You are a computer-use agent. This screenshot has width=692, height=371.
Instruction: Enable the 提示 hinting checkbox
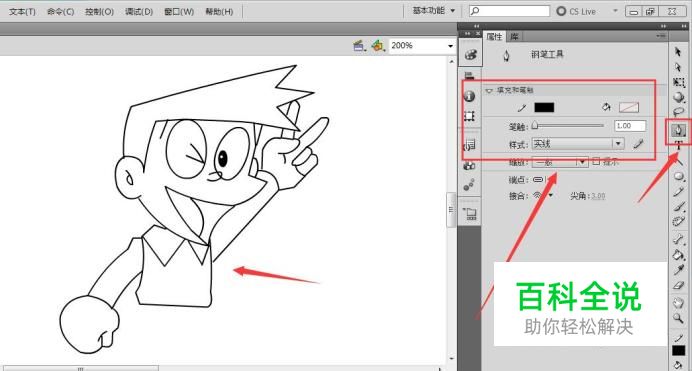(596, 161)
